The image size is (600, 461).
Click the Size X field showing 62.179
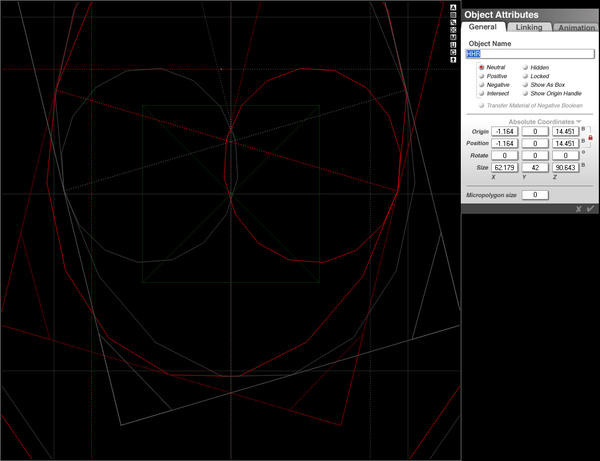[x=504, y=168]
